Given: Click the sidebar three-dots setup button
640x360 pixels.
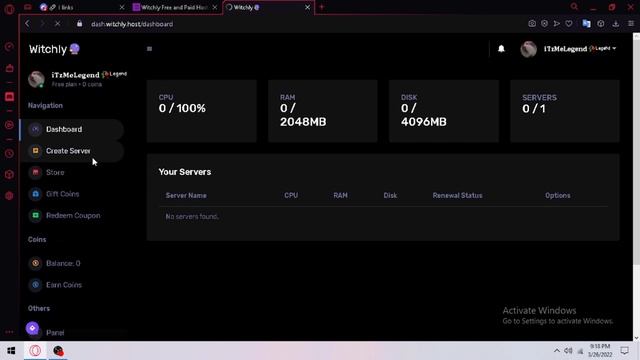Looking at the screenshot, I should [9, 332].
